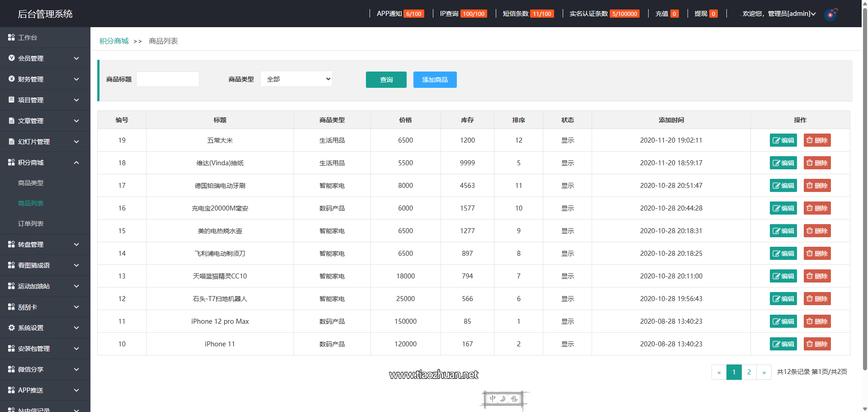Click the 添加商品 button
868x412 pixels.
click(435, 80)
